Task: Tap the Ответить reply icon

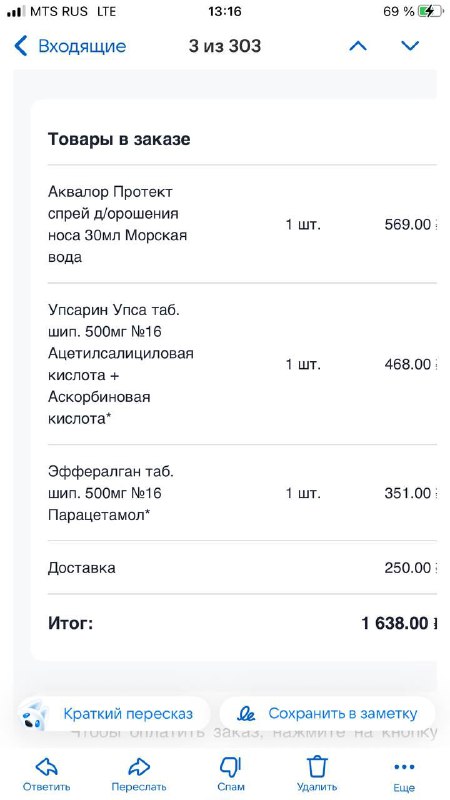Action: tap(46, 772)
